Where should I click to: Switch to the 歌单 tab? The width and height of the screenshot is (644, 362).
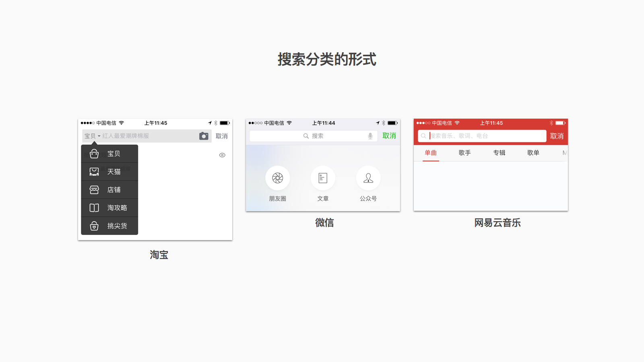coord(533,153)
